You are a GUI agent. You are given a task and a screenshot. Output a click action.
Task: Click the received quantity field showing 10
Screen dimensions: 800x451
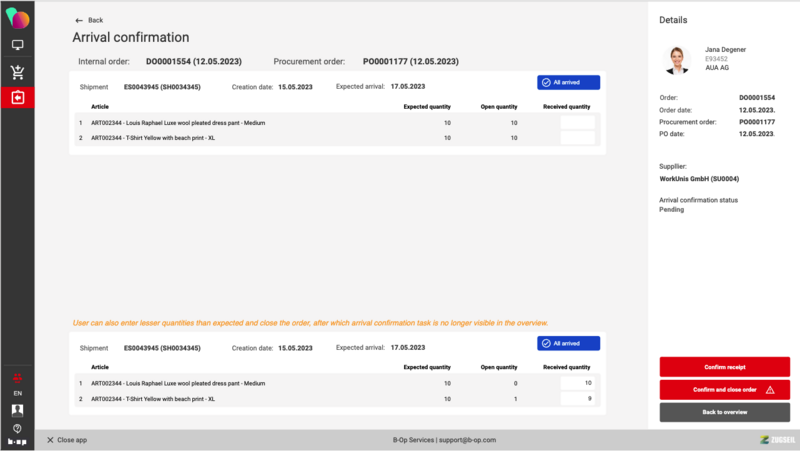tap(578, 383)
